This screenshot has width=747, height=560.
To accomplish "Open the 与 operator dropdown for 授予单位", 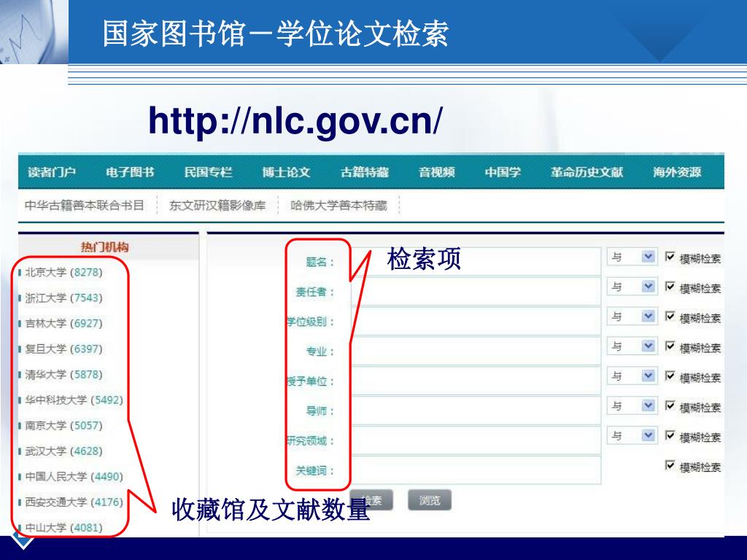I will [632, 376].
